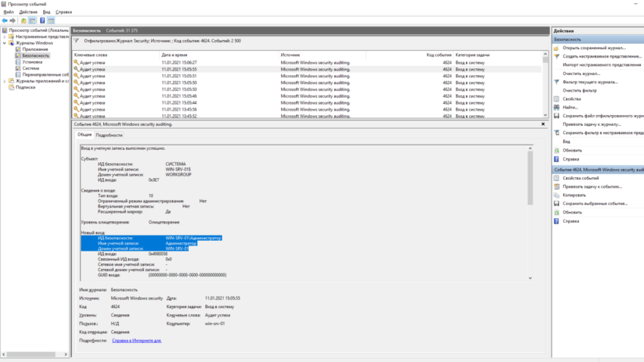This screenshot has height=362, width=644.
Task: Click event description scrollbar down arrow
Action: (530, 278)
